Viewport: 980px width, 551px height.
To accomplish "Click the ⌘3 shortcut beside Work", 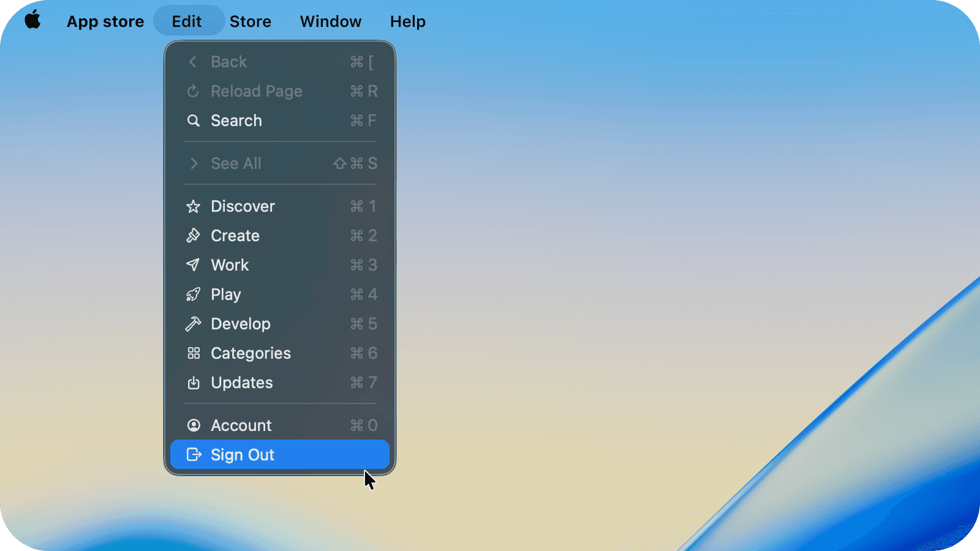I will (363, 265).
